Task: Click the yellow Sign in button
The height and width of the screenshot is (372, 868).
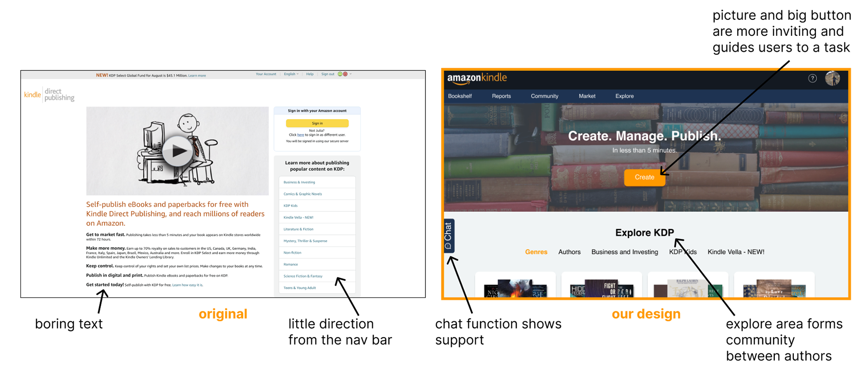Action: pyautogui.click(x=317, y=123)
